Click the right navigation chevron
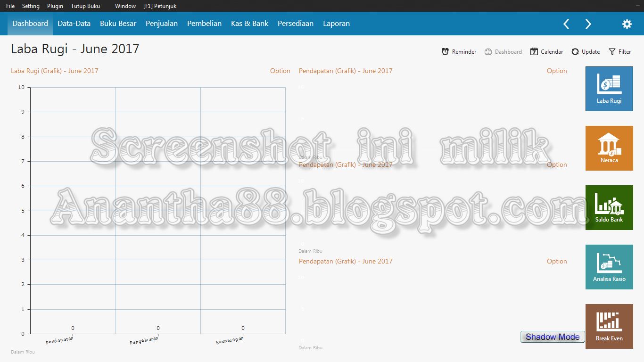Image resolution: width=644 pixels, height=362 pixels. tap(588, 24)
